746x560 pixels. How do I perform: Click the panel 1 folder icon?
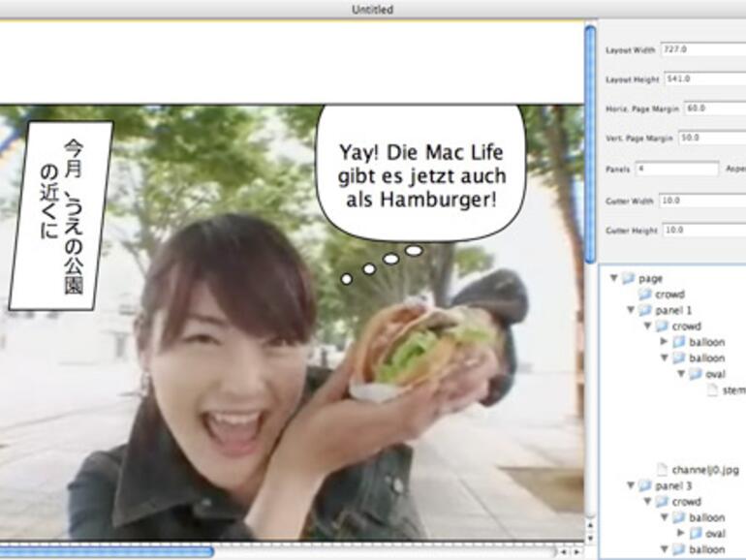[645, 310]
